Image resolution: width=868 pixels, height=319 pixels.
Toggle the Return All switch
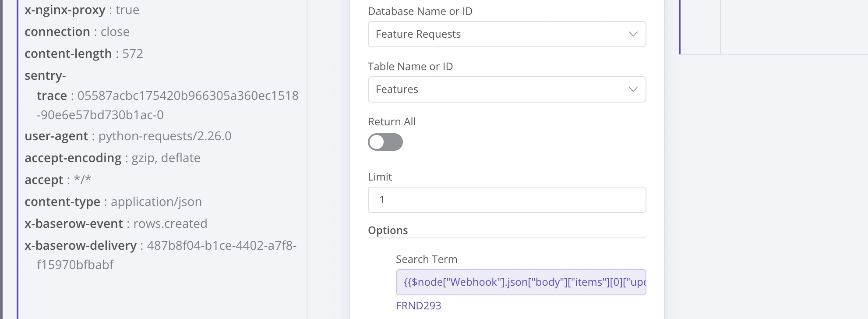385,142
